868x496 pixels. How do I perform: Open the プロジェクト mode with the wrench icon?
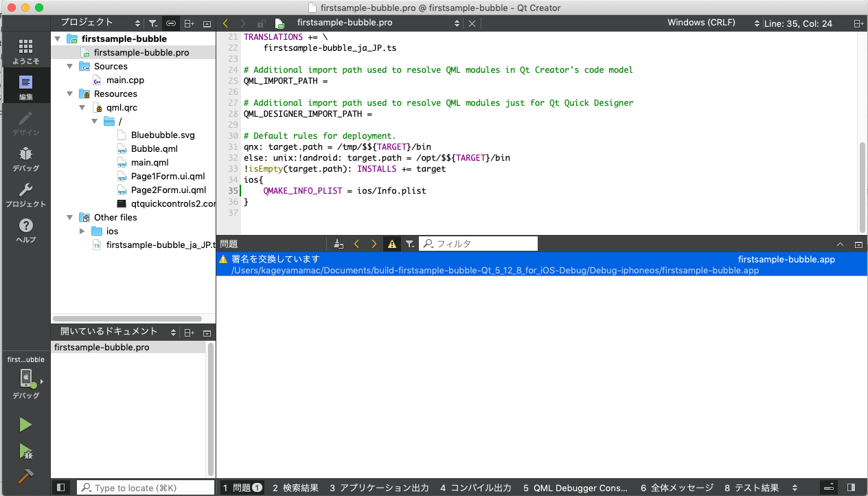[25, 194]
